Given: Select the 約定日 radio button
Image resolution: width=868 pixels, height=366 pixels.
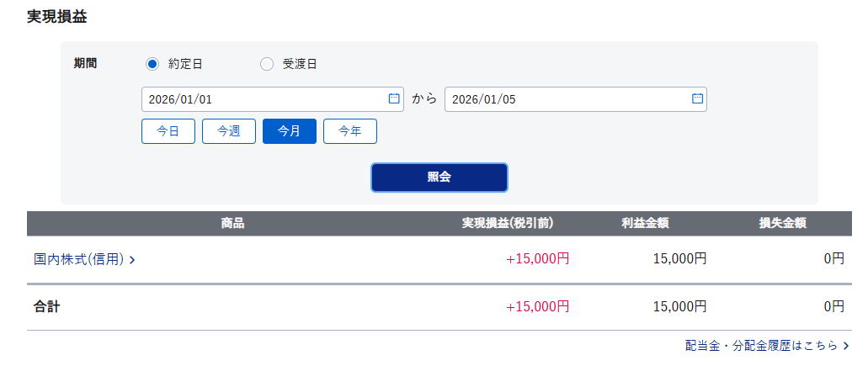Looking at the screenshot, I should [152, 64].
